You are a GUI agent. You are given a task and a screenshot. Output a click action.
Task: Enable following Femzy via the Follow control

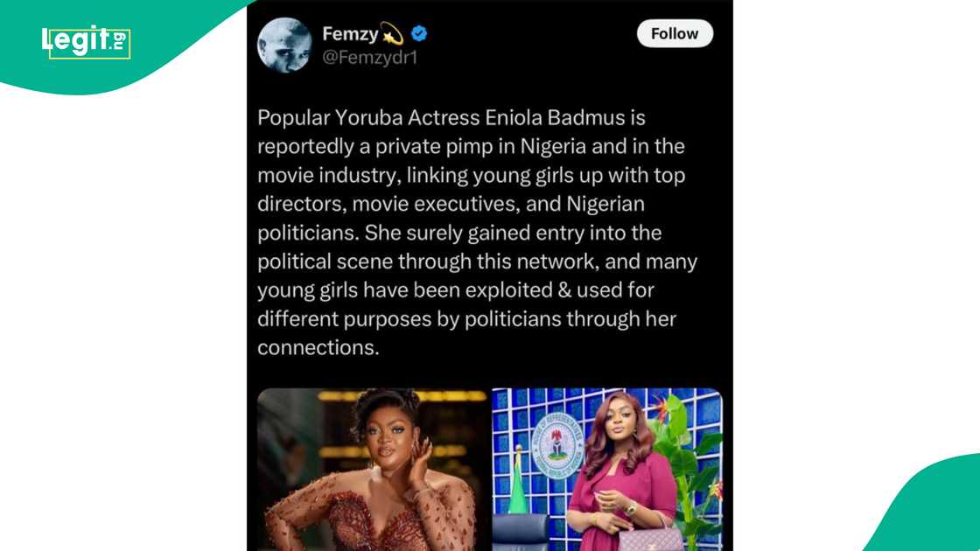(x=674, y=33)
